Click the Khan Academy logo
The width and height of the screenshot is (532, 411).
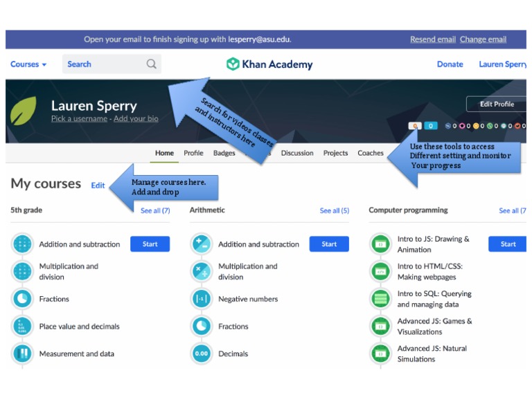tap(269, 64)
